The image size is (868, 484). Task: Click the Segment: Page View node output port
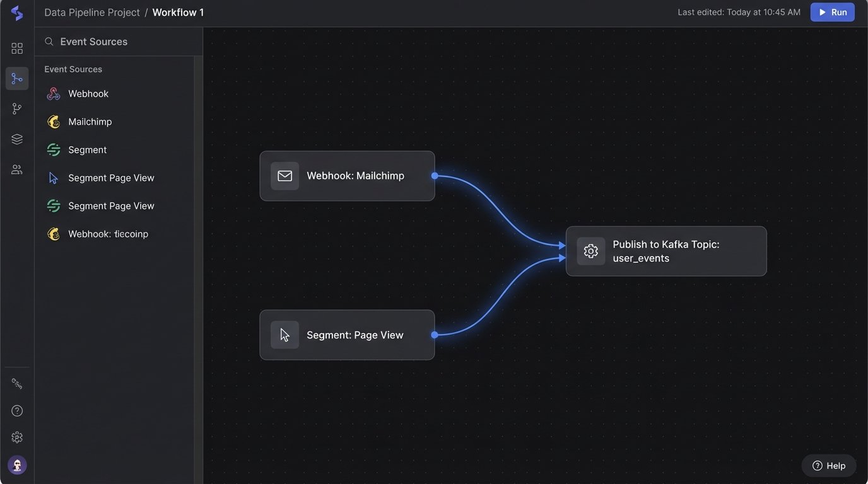tap(435, 335)
